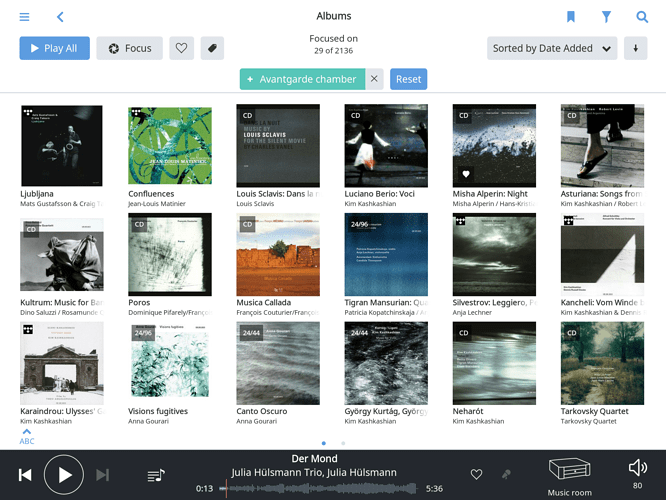Image resolution: width=666 pixels, height=500 pixels.
Task: Open the Visions fugitives album cover
Action: tap(170, 363)
